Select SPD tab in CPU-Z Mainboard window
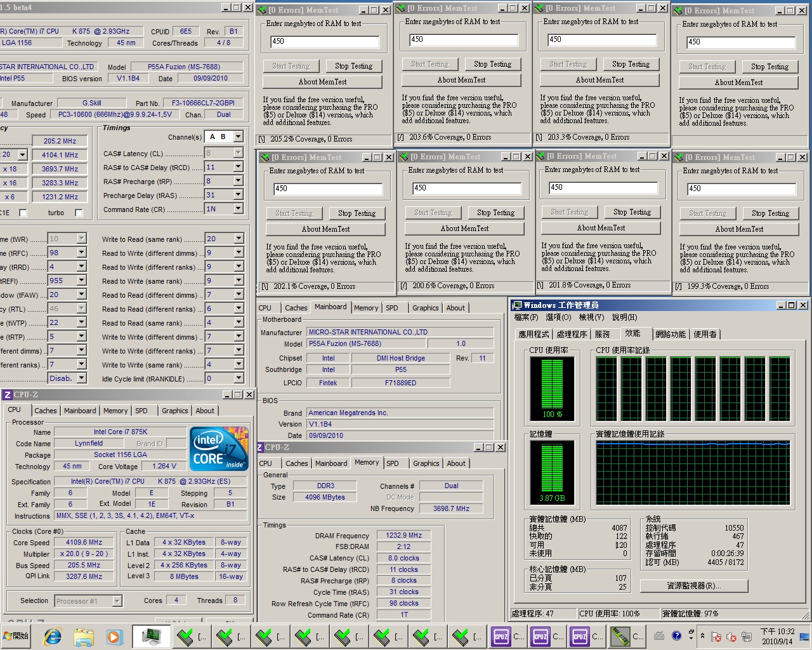The height and width of the screenshot is (650, 812). coord(392,308)
